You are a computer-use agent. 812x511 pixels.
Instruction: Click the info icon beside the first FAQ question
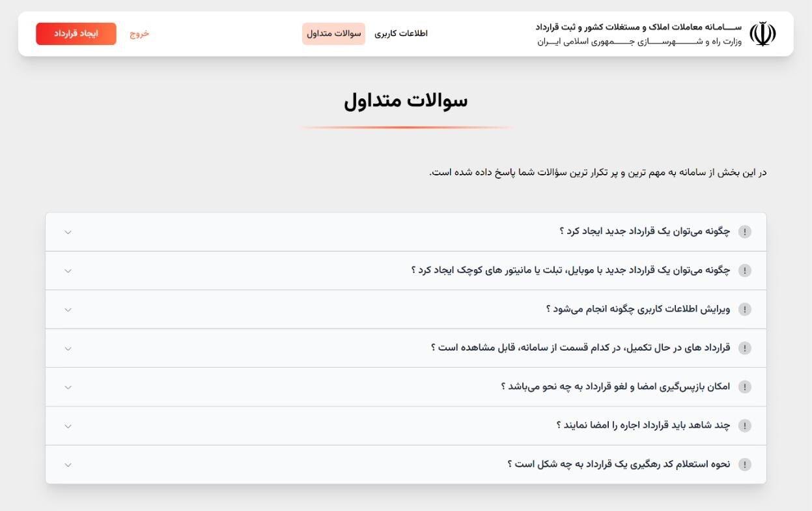(745, 231)
